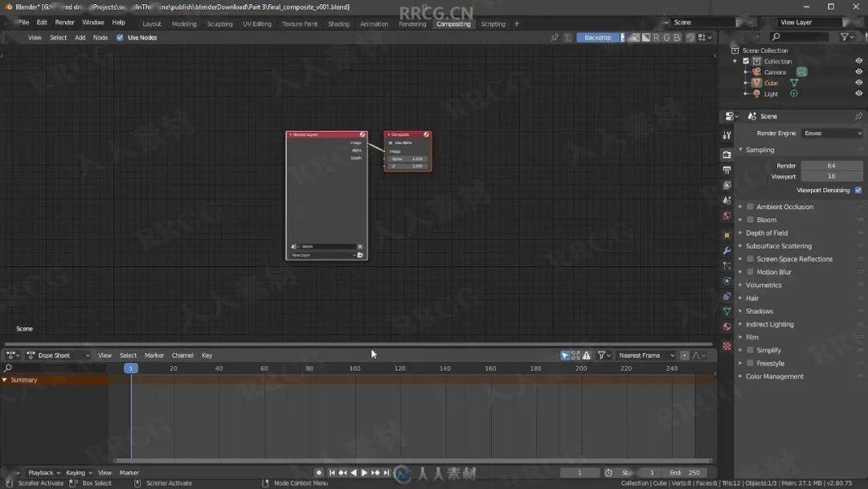
Task: Open the Render Engine Eevee dropdown
Action: (x=832, y=133)
